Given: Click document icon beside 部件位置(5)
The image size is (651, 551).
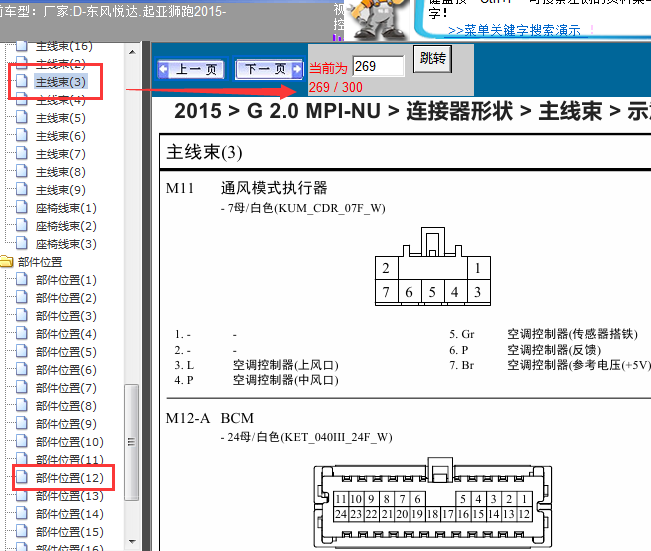Looking at the screenshot, I should tap(22, 351).
